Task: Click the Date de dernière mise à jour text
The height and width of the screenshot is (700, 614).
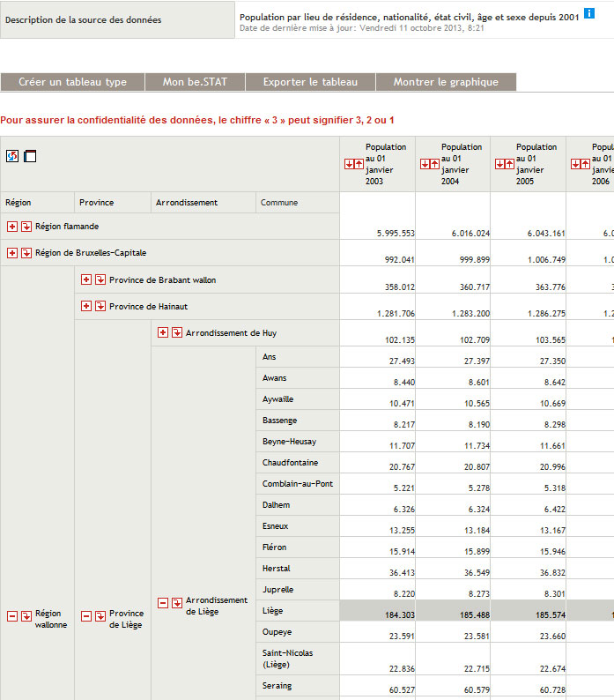Action: [362, 28]
